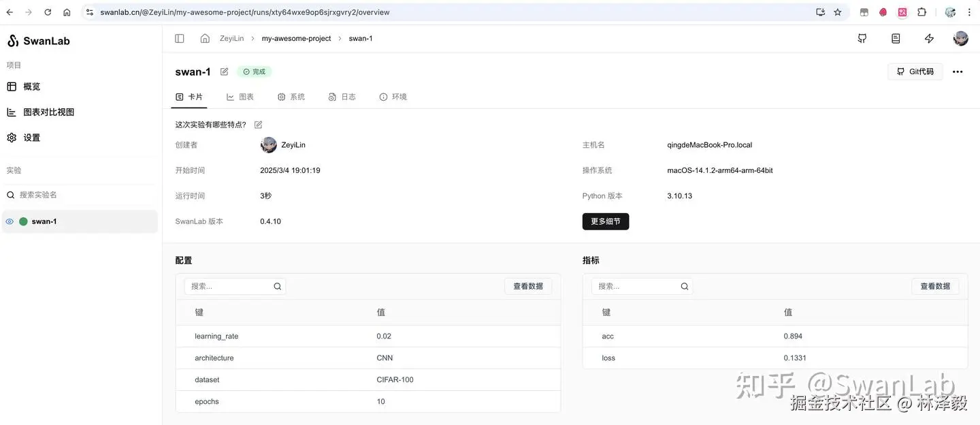Switch to the 系统 tab
Image resolution: width=980 pixels, height=425 pixels.
291,97
